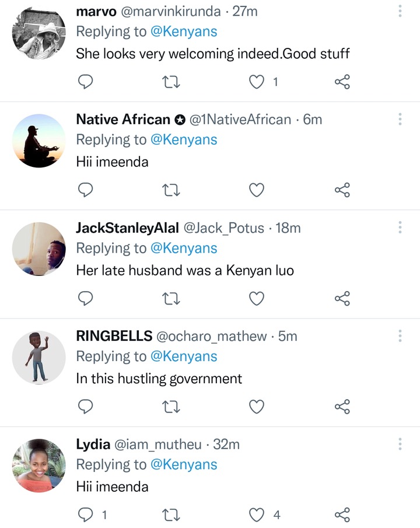Open RINGBELLS avatar profile
Viewport: 420px width, 528px height.
pos(38,357)
